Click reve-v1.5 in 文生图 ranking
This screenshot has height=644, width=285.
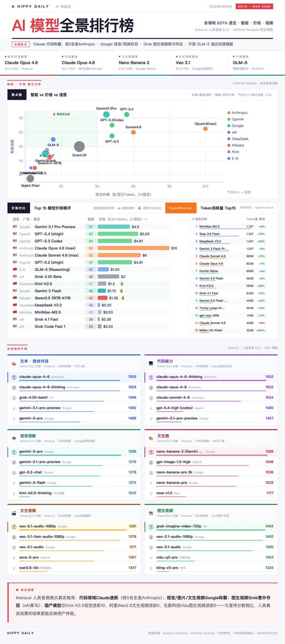point(164,492)
